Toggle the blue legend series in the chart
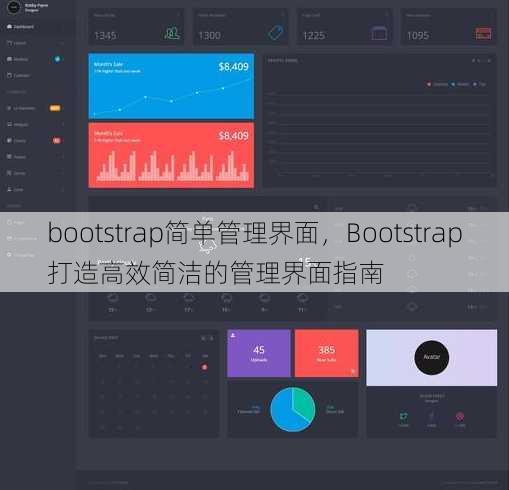This screenshot has height=490, width=509. pyautogui.click(x=460, y=84)
